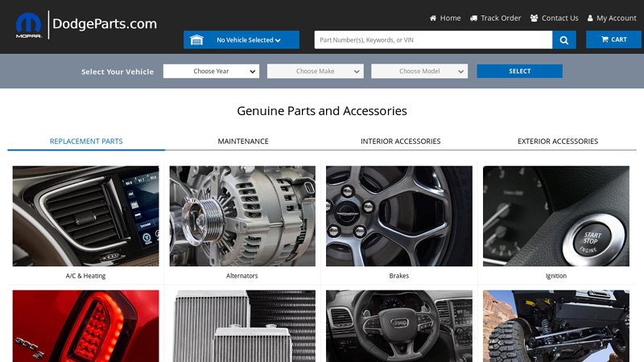
Task: Open the radiator category image
Action: point(242,327)
